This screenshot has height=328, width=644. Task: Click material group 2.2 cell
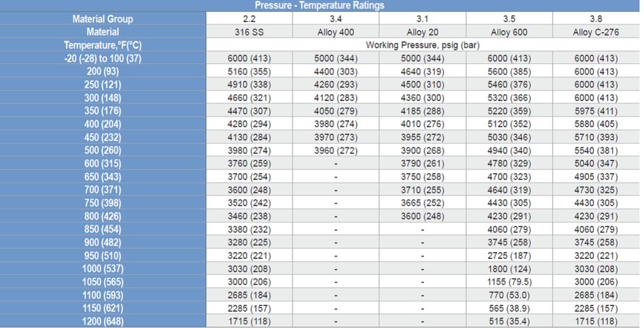250,18
